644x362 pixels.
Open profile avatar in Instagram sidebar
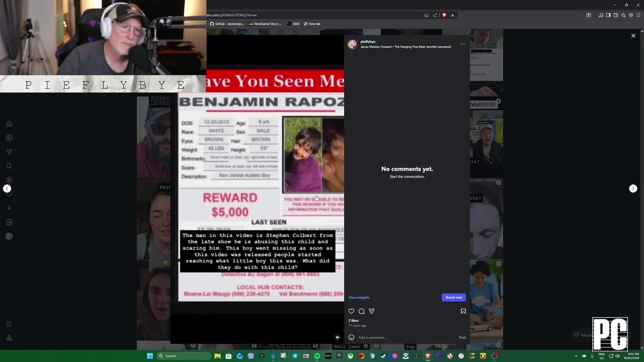9,236
